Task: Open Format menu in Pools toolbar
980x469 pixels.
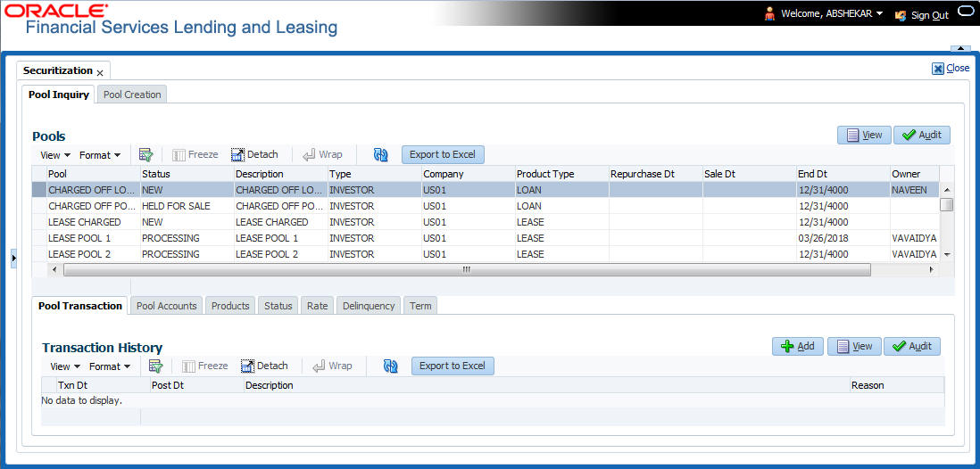Action: point(100,155)
